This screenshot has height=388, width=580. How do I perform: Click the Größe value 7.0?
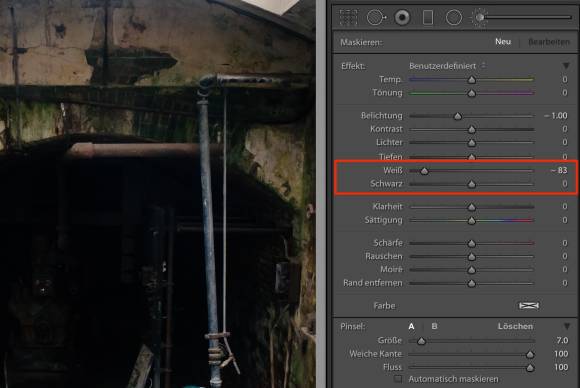click(x=562, y=340)
